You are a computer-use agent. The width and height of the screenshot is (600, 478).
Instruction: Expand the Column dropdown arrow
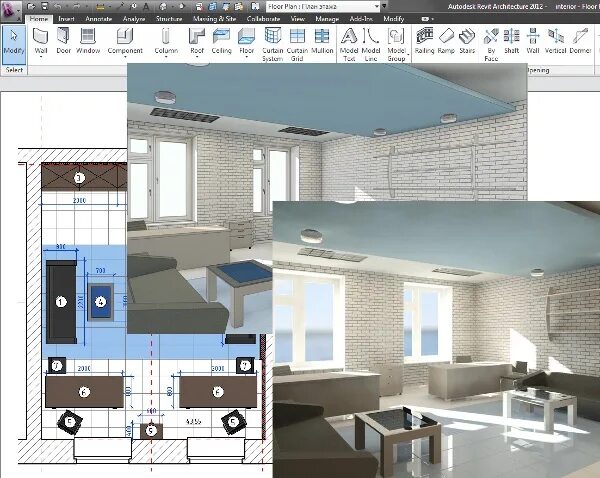tap(166, 57)
